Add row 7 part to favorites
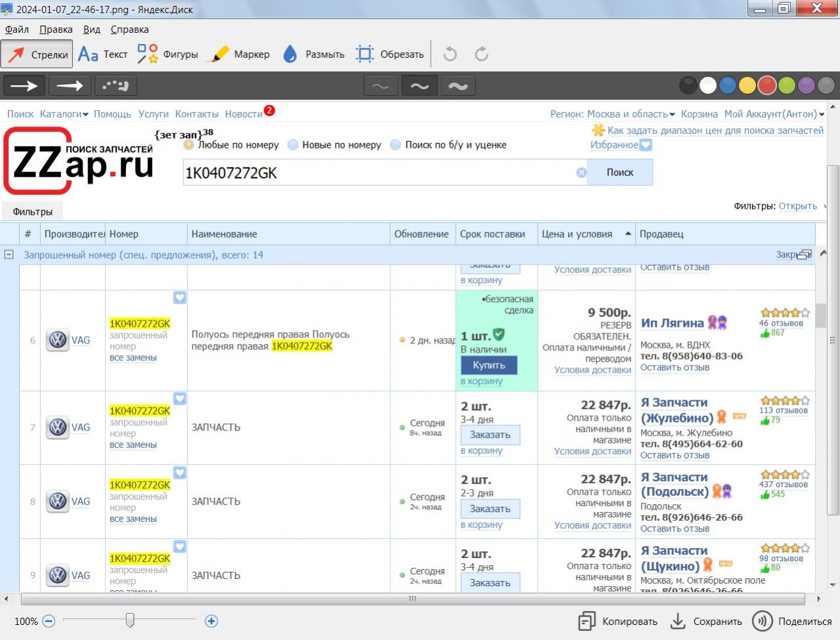The height and width of the screenshot is (640, 840). click(180, 398)
